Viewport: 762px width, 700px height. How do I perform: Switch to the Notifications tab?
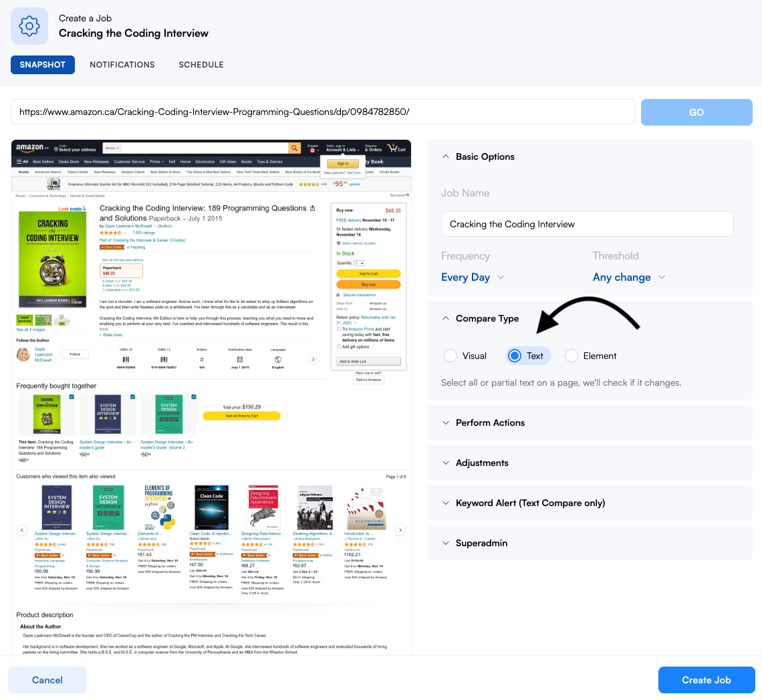point(122,65)
